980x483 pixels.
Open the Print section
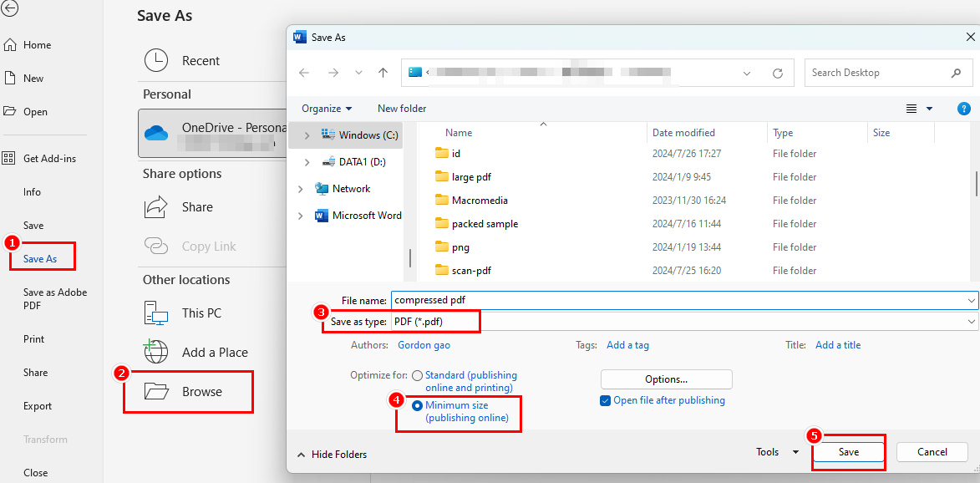(33, 338)
